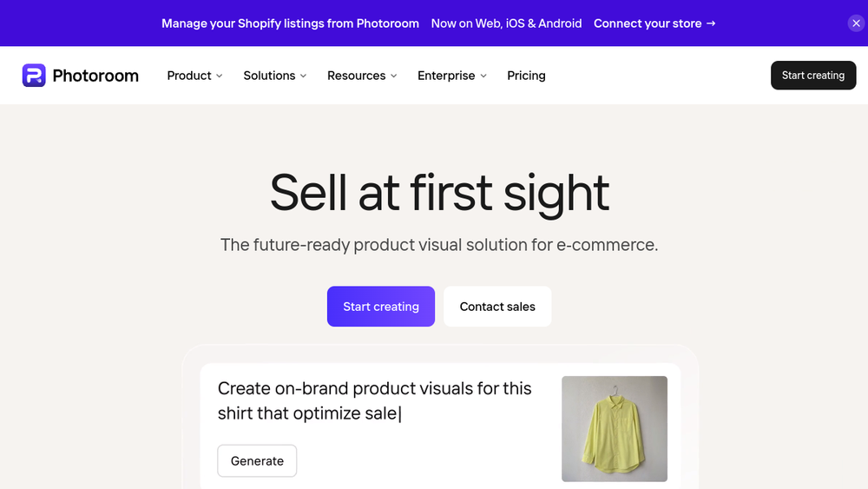The height and width of the screenshot is (489, 868).
Task: Follow the Connect your store link
Action: pyautogui.click(x=654, y=23)
